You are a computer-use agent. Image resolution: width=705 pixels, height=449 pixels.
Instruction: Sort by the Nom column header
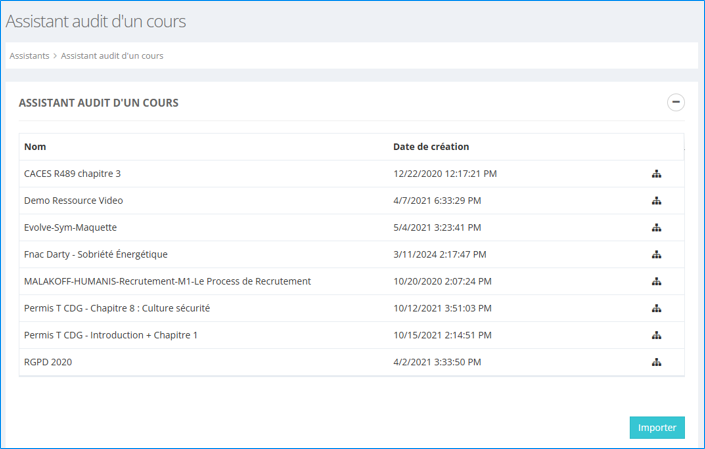[35, 147]
